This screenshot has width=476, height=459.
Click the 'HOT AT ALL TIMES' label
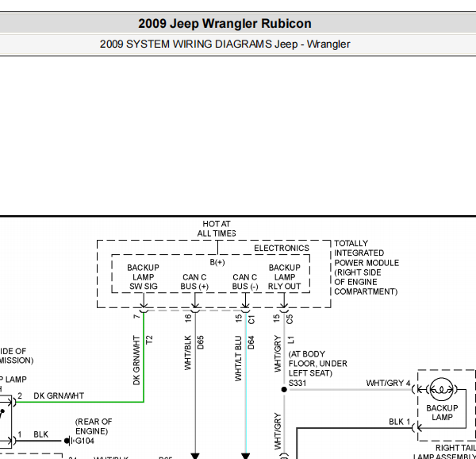tap(217, 229)
